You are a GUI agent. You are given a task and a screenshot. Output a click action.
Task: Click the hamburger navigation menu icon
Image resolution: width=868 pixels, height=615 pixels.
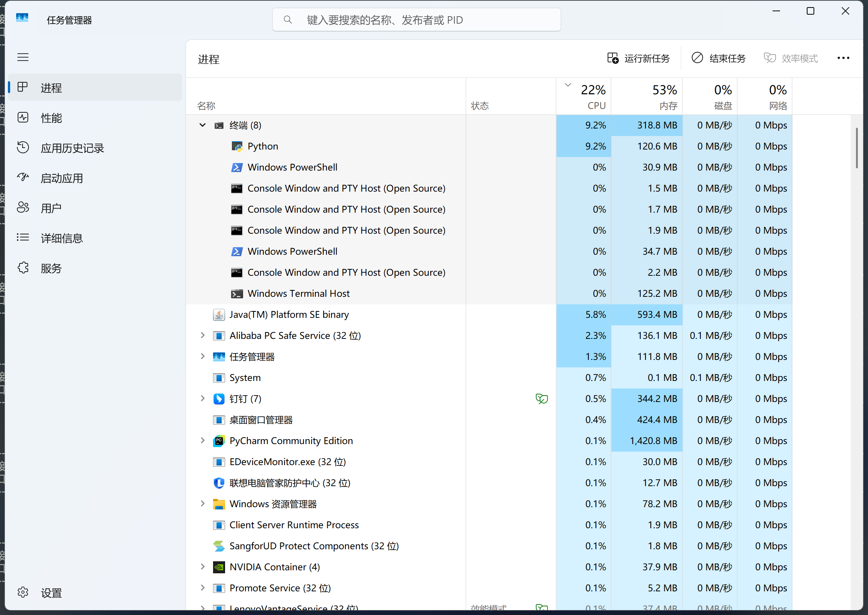tap(23, 57)
